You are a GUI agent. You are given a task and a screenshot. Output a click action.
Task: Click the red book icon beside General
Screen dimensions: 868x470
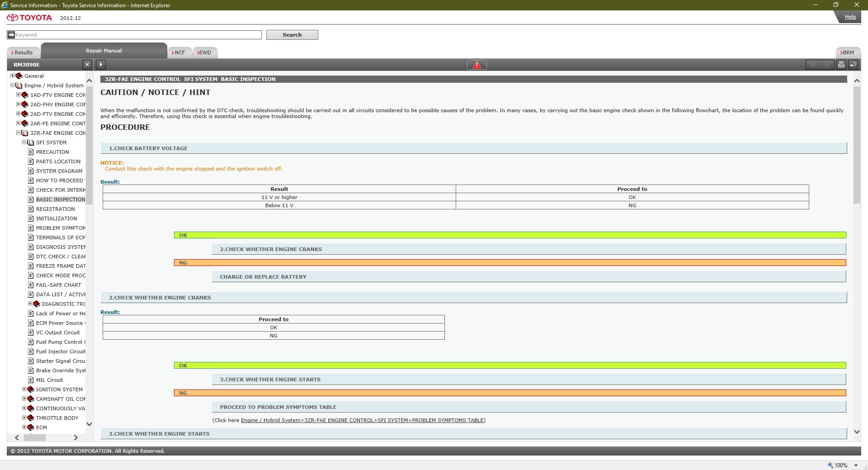pyautogui.click(x=19, y=76)
